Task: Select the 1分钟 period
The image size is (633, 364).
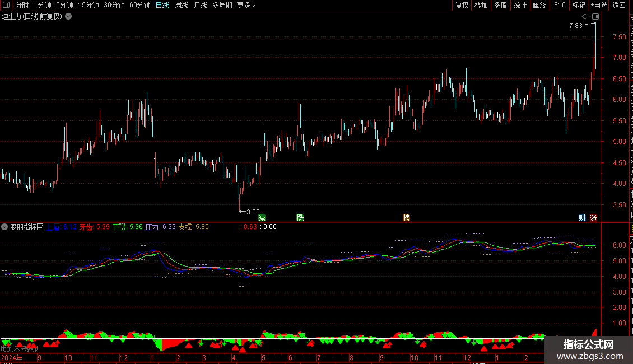Action: coord(43,5)
